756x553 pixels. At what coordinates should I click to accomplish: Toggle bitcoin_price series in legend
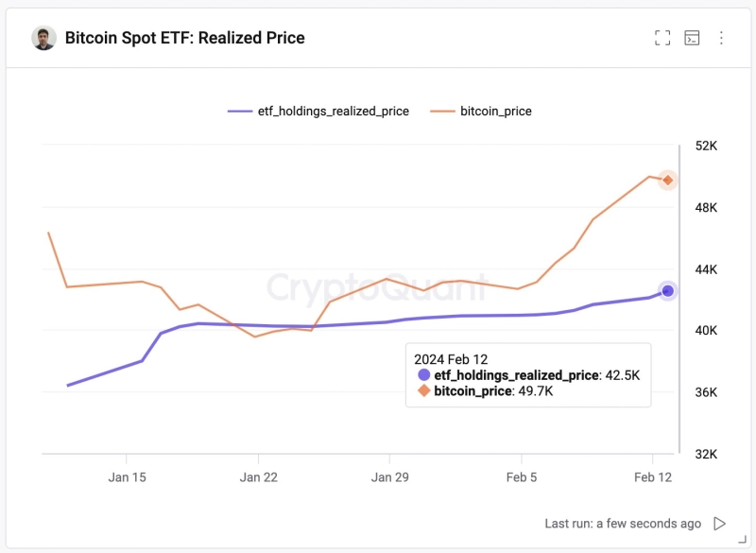coord(495,111)
